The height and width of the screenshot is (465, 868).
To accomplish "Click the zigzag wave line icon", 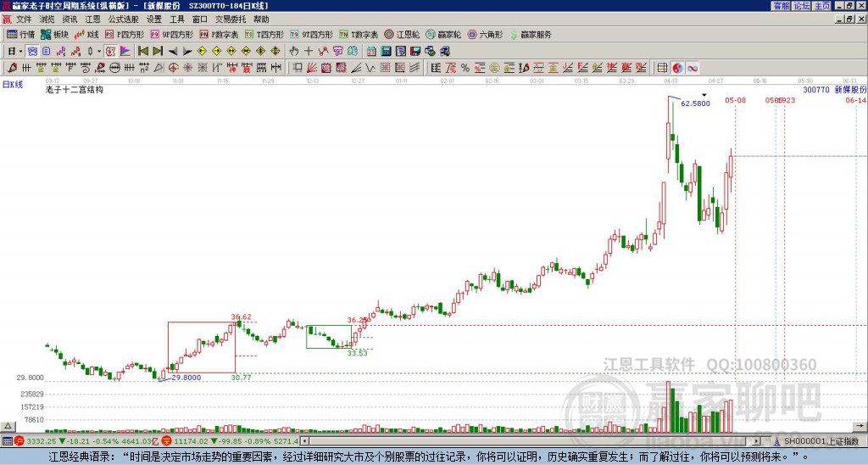I will pyautogui.click(x=323, y=51).
